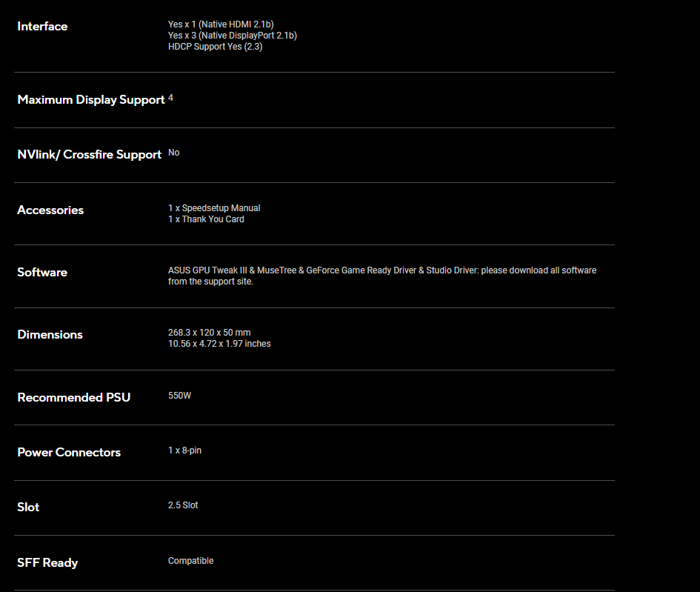The image size is (700, 592).
Task: Click the HDCP Support Yes (2.3) text
Action: point(215,47)
